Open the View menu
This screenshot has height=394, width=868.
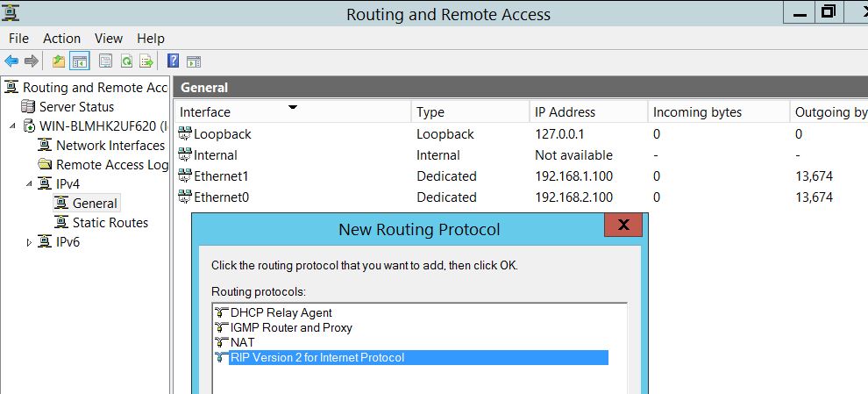pyautogui.click(x=109, y=39)
